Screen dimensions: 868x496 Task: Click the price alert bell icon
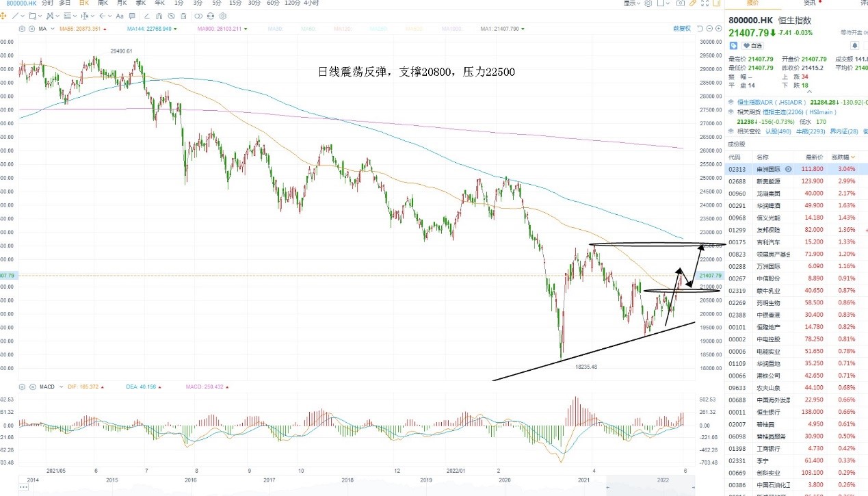coord(855,46)
